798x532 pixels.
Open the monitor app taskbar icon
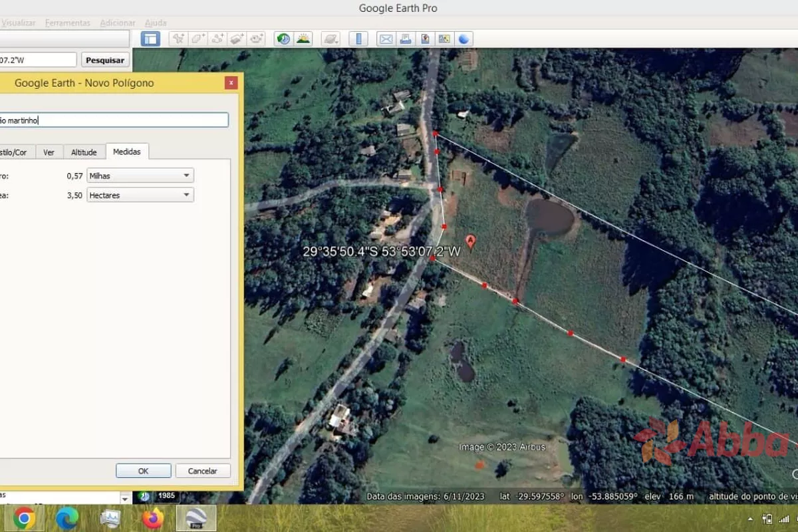click(x=110, y=518)
